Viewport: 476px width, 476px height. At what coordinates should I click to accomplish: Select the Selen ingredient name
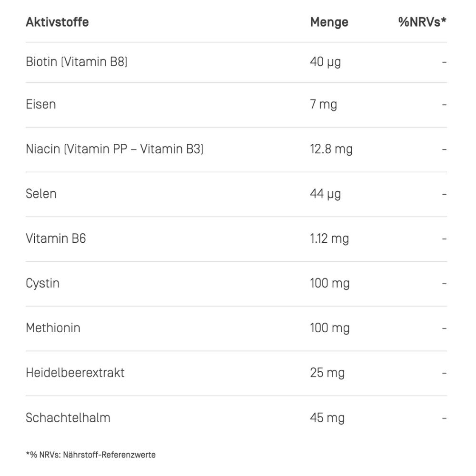41,194
